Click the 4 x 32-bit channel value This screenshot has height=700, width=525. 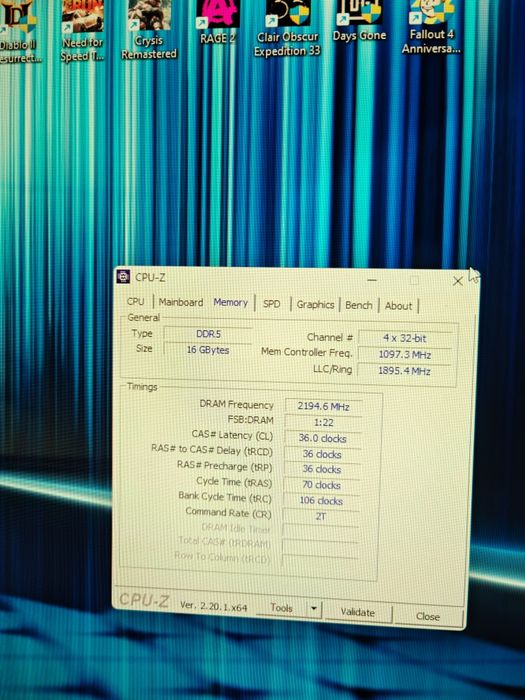[x=404, y=338]
